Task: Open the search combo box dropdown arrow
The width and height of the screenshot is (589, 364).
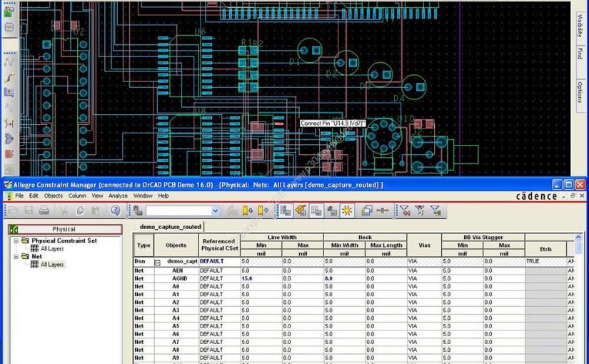Action: point(215,211)
